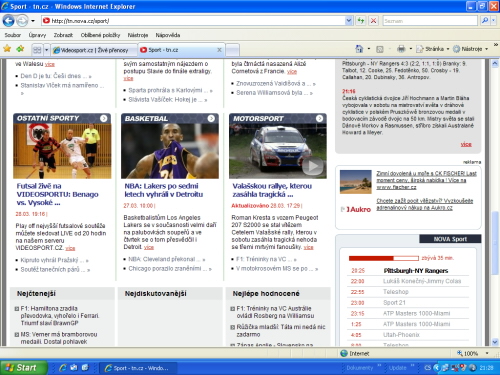Click the Print icon
The height and width of the screenshot is (375, 500).
[401, 49]
